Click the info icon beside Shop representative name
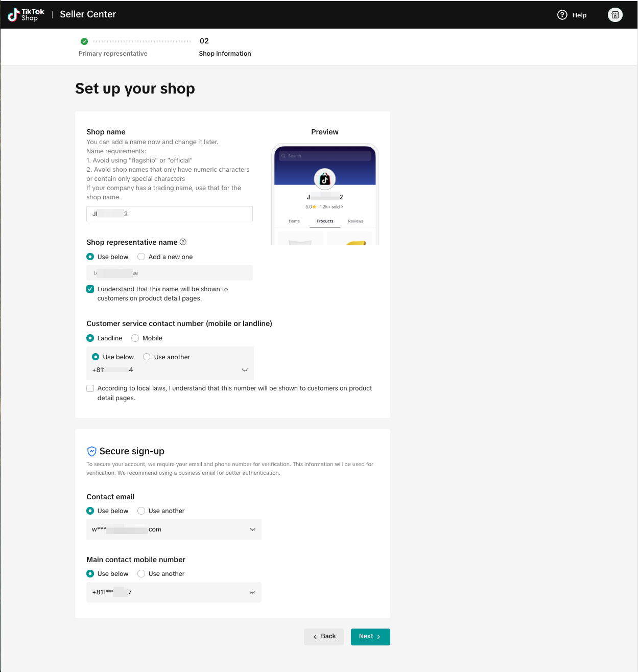 coord(183,242)
